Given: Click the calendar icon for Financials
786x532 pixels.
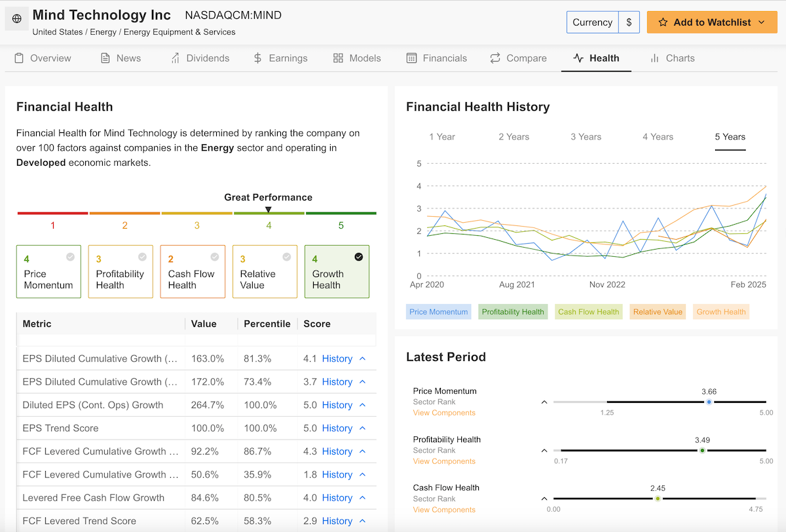Looking at the screenshot, I should click(411, 58).
